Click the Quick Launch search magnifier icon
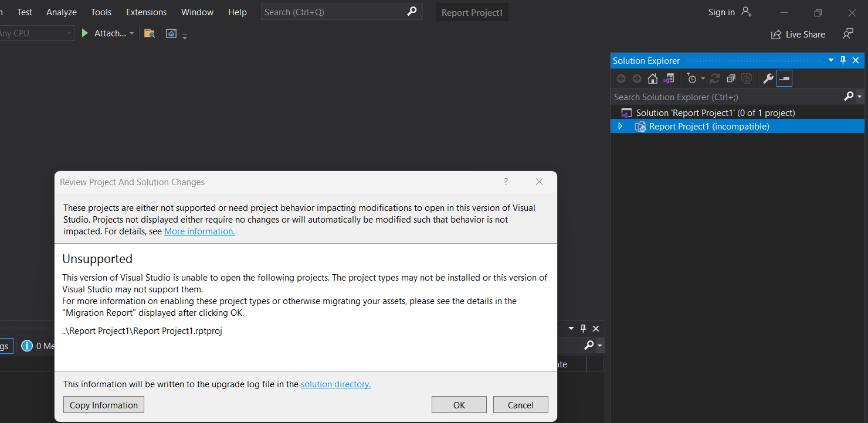Image resolution: width=868 pixels, height=423 pixels. (x=412, y=11)
